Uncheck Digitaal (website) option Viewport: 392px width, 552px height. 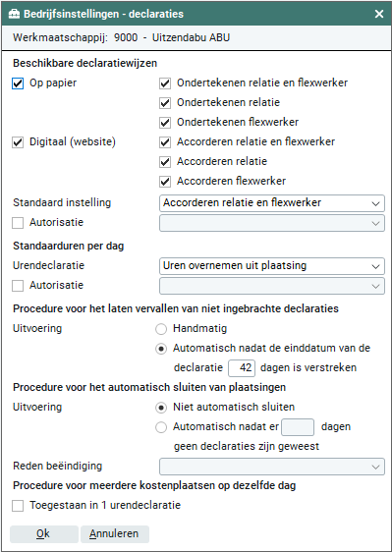(18, 142)
